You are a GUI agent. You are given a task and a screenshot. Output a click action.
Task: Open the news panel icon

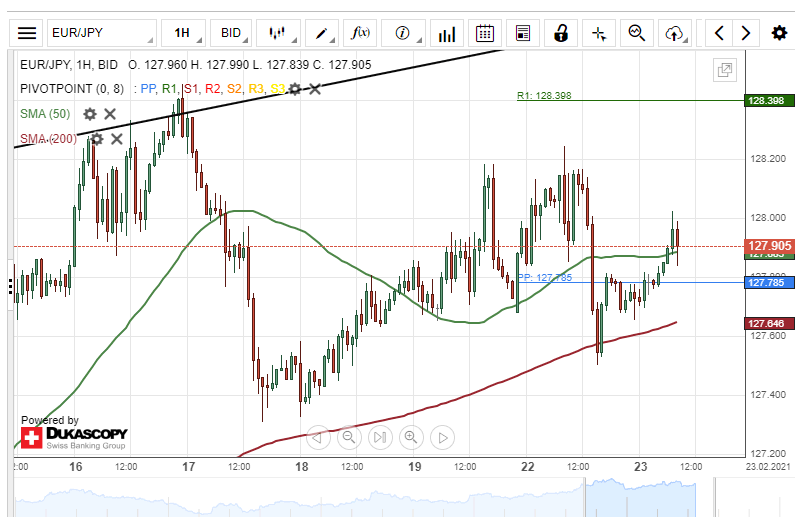pos(523,34)
